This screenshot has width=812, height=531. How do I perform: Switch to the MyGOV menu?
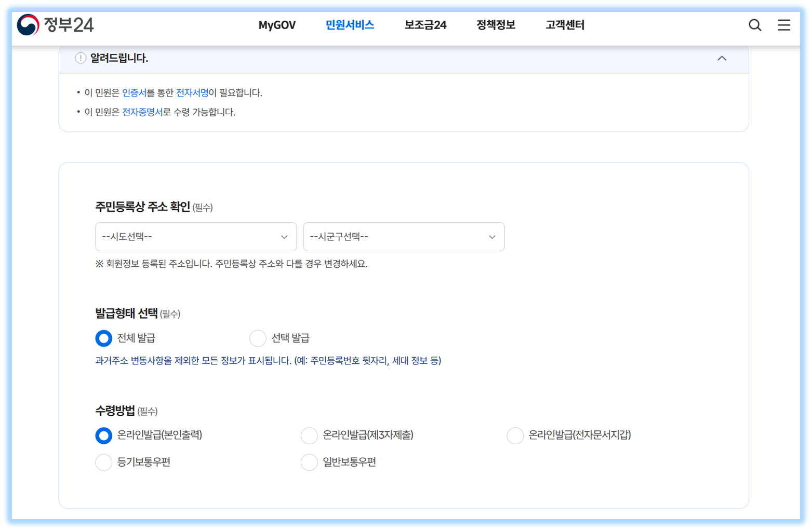click(277, 24)
